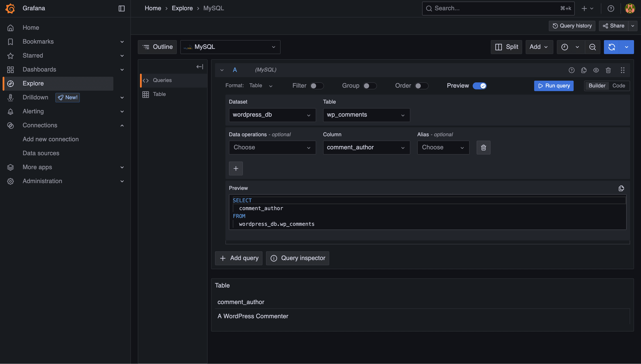Select Queries in the outline panel
The image size is (641, 364).
point(174,80)
